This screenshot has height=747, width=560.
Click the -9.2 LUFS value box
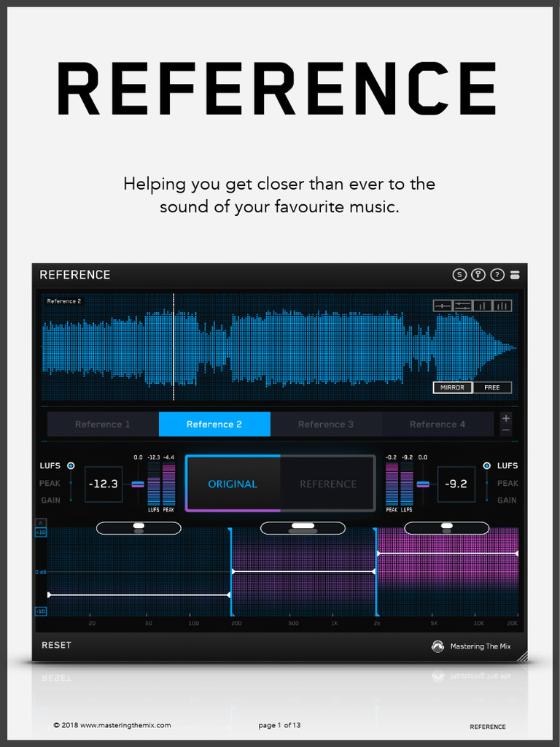pyautogui.click(x=456, y=484)
